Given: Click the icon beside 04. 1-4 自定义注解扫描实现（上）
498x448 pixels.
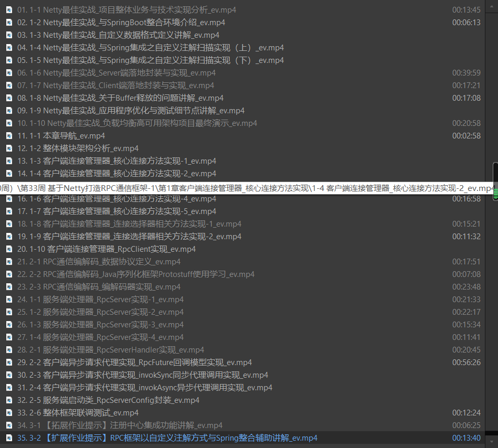Looking at the screenshot, I should (x=9, y=48).
